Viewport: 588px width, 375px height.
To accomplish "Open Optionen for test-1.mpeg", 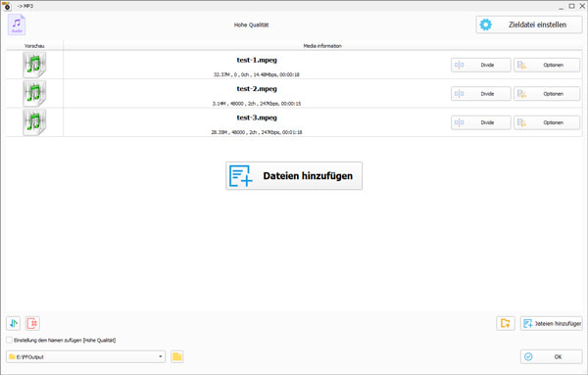I will click(547, 65).
